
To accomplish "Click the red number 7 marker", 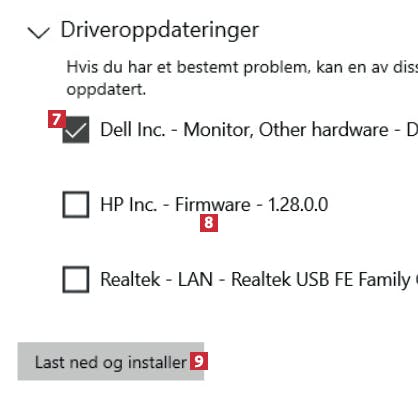I will click(57, 119).
